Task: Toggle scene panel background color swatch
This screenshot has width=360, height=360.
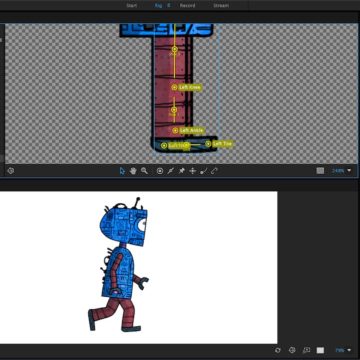Action: [320, 350]
